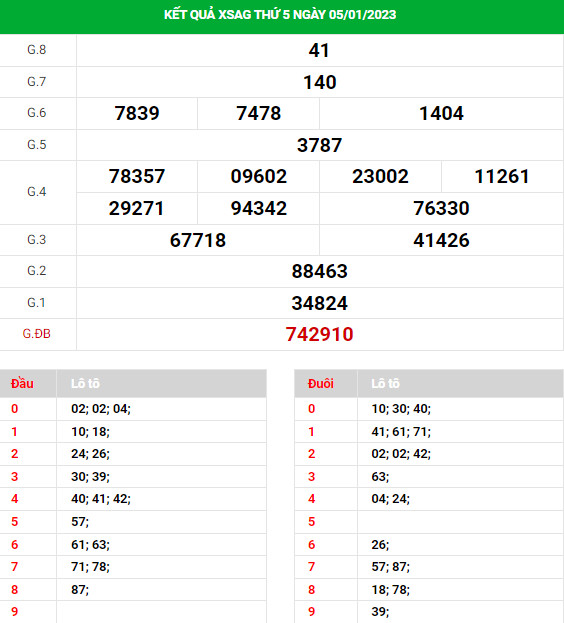Click the G.5 result 3787
Screen dimensions: 564x623
319,145
